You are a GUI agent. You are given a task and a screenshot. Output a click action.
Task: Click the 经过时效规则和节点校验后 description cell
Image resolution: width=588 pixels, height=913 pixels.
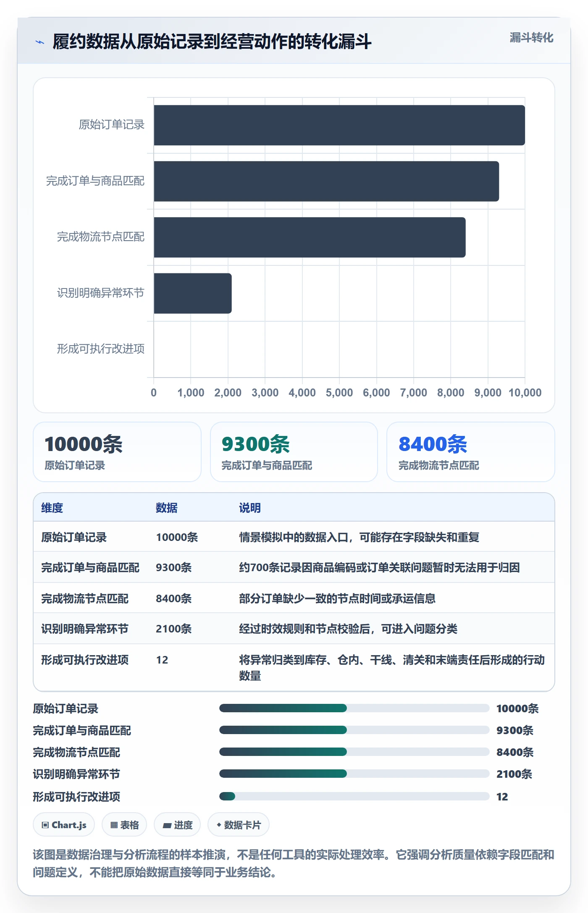pos(348,629)
